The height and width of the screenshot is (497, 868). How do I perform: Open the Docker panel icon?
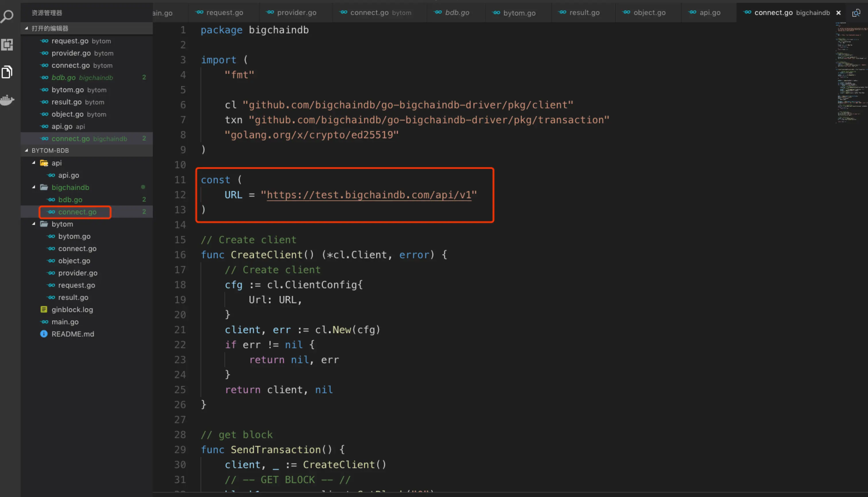click(x=7, y=100)
